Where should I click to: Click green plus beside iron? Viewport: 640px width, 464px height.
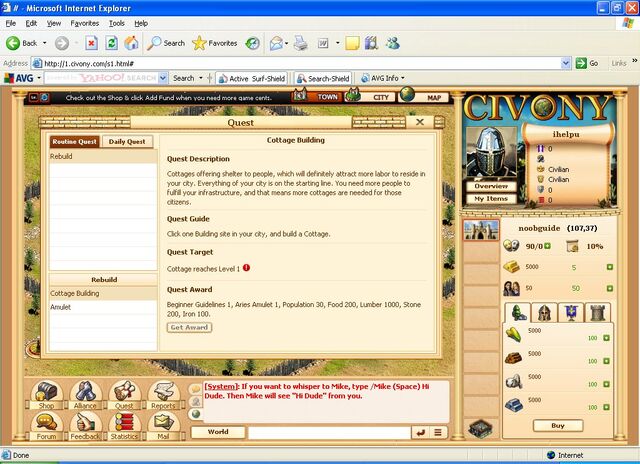click(x=606, y=407)
